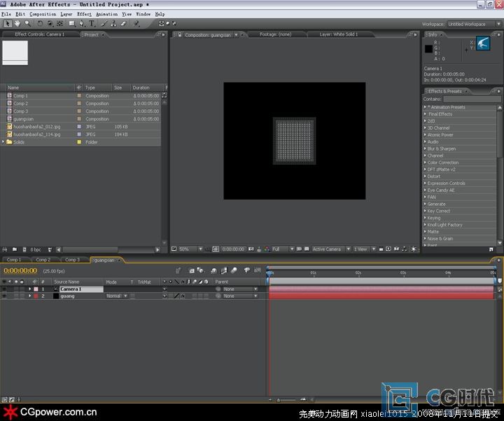Select the Horizontal Type tool
504x421 pixels.
(92, 24)
